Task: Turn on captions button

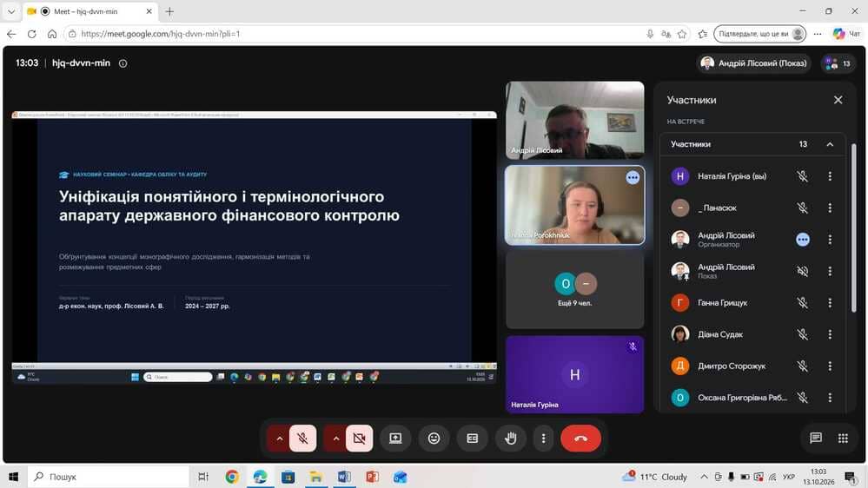Action: pyautogui.click(x=472, y=439)
